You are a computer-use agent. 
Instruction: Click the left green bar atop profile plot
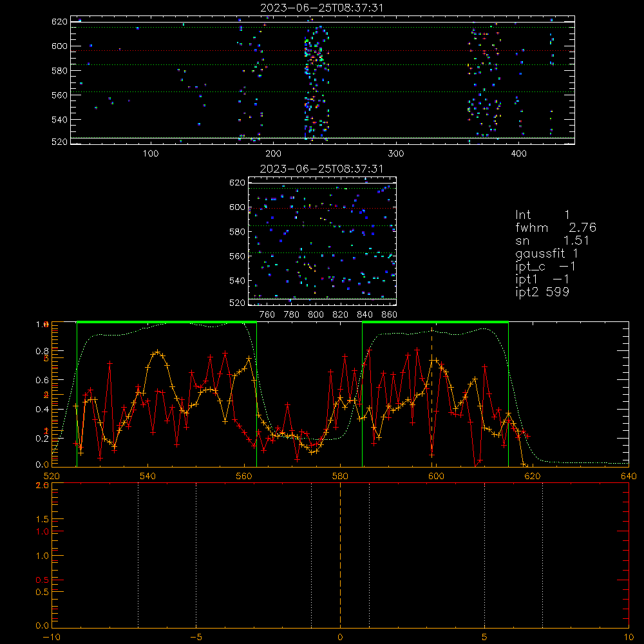point(167,323)
